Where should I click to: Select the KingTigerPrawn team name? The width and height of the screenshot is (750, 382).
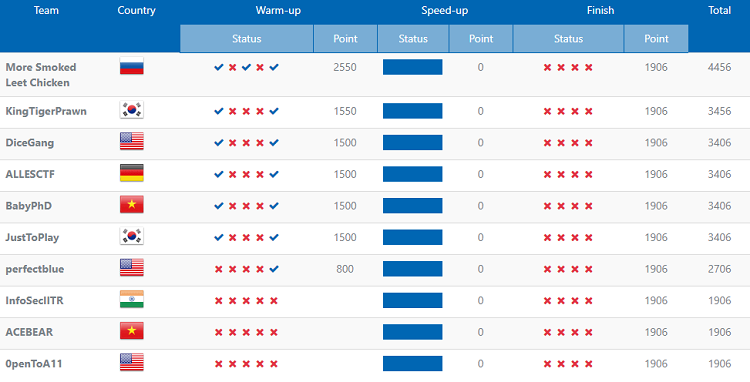[x=46, y=111]
